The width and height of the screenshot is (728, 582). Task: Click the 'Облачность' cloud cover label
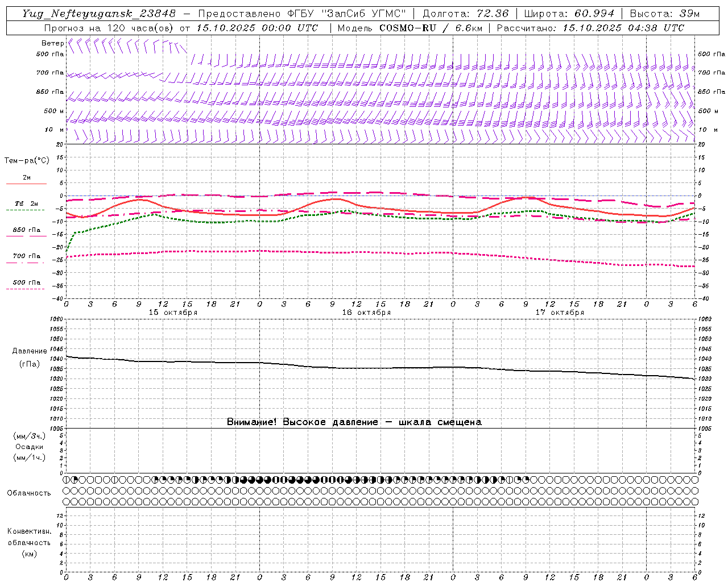[x=29, y=493]
